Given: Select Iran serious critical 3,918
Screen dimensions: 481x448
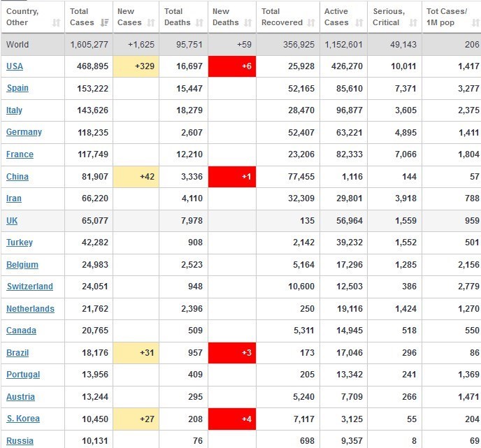Looking at the screenshot, I should (x=405, y=198).
